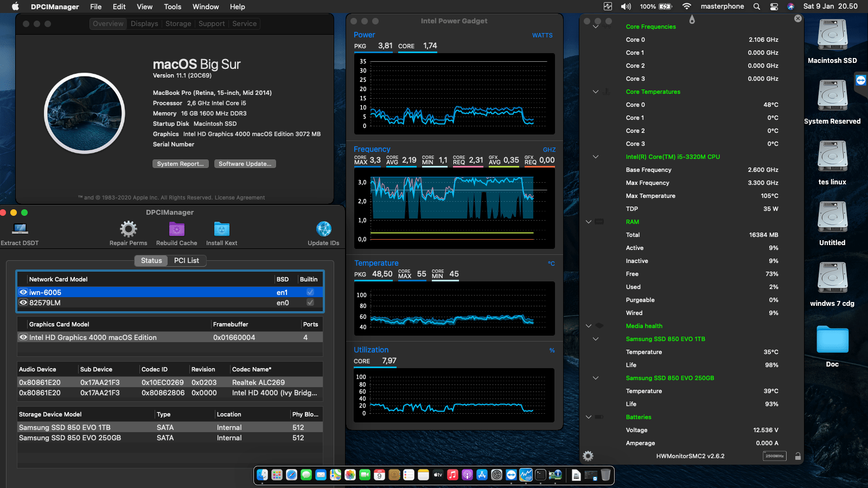Viewport: 868px width, 488px height.
Task: Collapse the Core Frequencies section
Action: pos(596,26)
